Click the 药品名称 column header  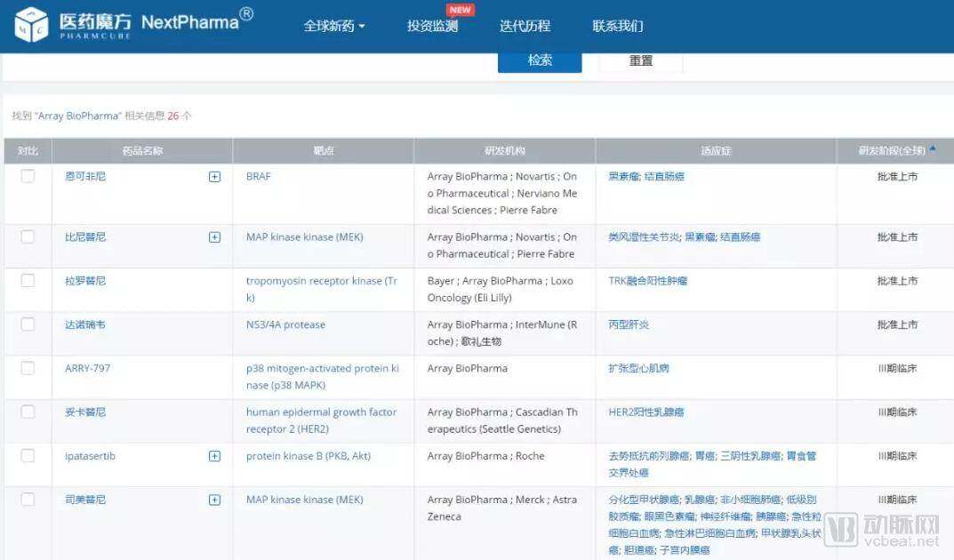pos(142,151)
